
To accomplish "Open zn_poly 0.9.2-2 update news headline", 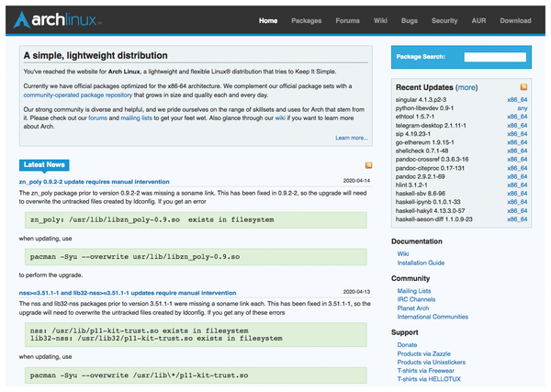I will click(95, 182).
